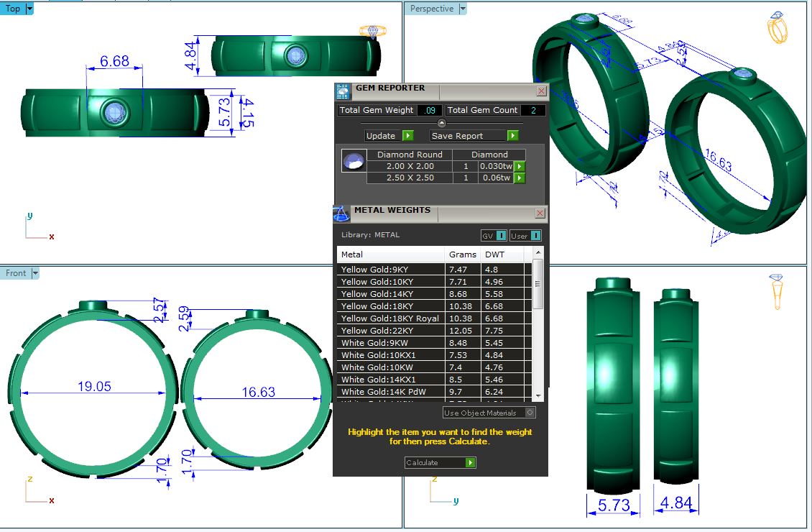Click the ring icon in Perspective viewport corner
The width and height of the screenshot is (812, 532).
coord(778,29)
